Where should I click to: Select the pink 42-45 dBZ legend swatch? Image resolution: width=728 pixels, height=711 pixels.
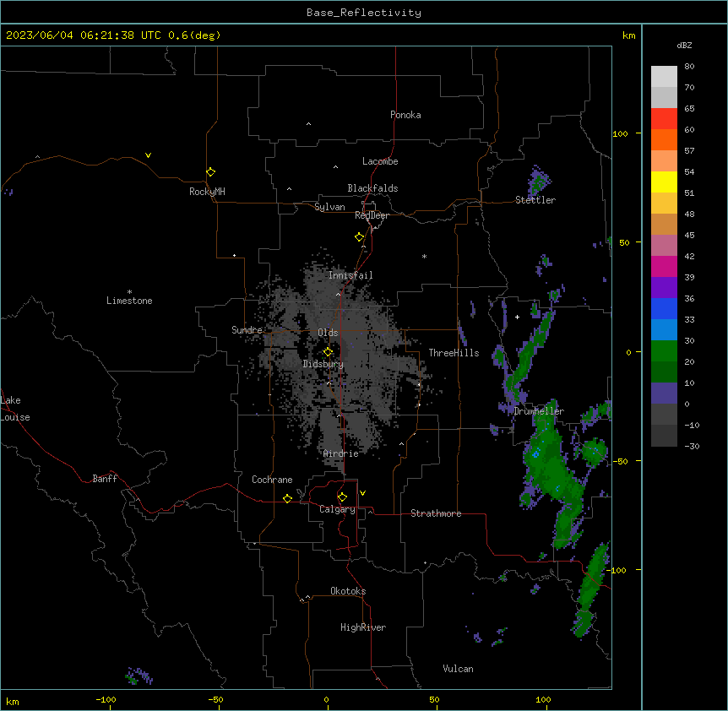[x=664, y=246]
